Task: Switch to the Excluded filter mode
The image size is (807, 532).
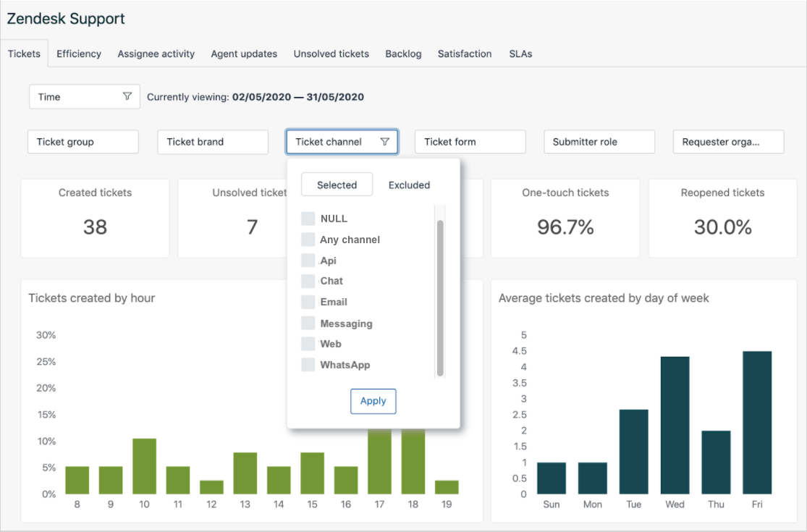Action: (x=409, y=185)
